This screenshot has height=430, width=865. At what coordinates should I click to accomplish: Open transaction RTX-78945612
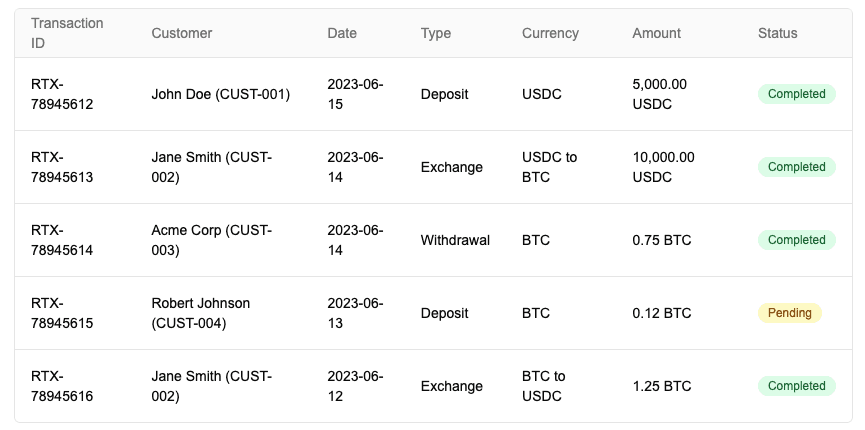[x=62, y=94]
